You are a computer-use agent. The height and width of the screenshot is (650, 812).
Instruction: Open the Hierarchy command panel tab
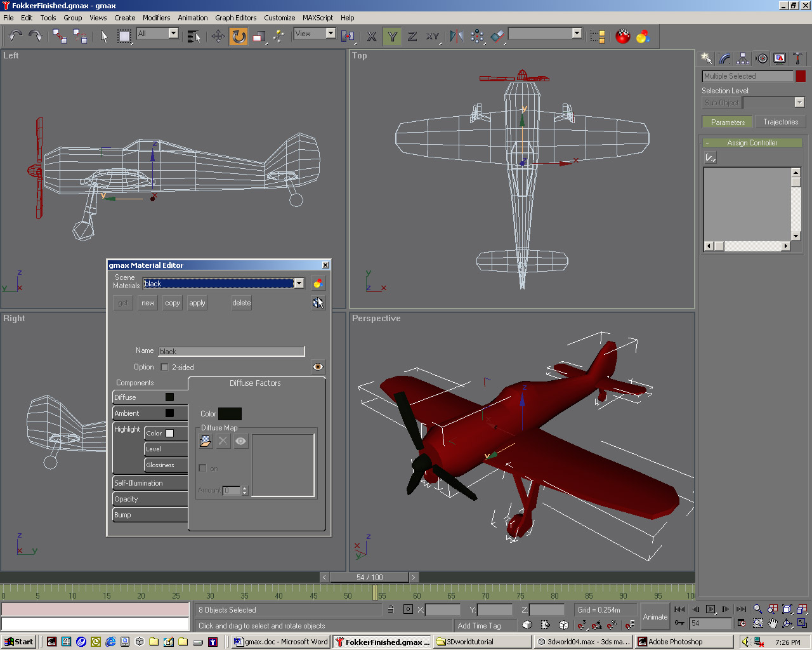pyautogui.click(x=743, y=58)
